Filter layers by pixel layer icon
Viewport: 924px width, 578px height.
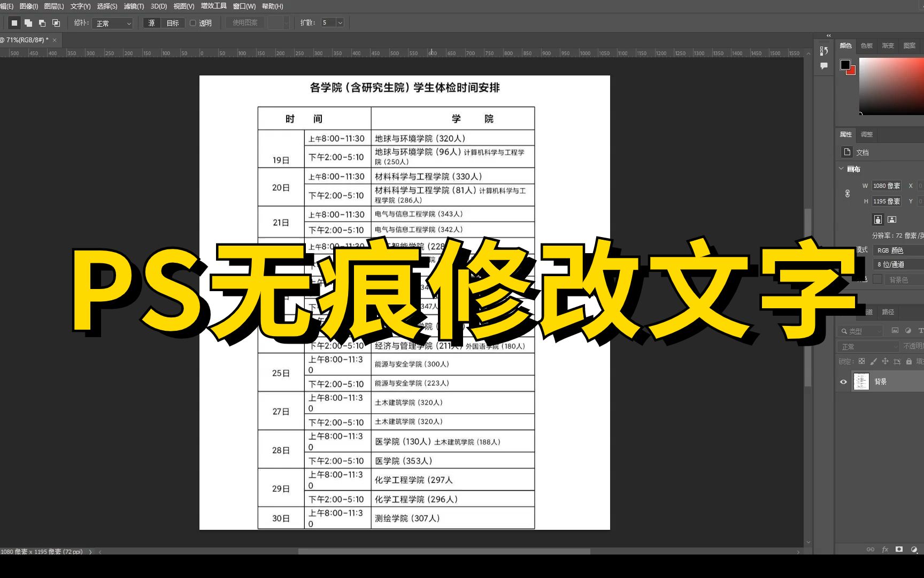[895, 331]
